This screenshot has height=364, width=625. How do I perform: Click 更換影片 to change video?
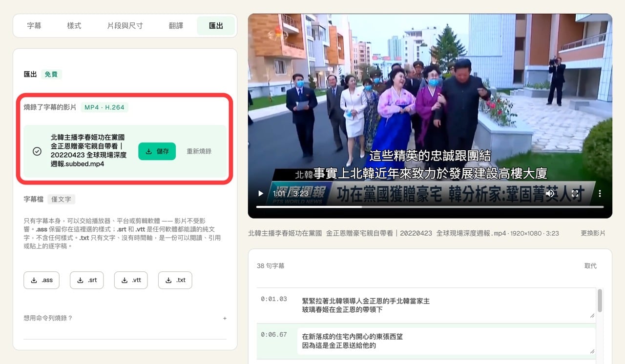point(593,233)
